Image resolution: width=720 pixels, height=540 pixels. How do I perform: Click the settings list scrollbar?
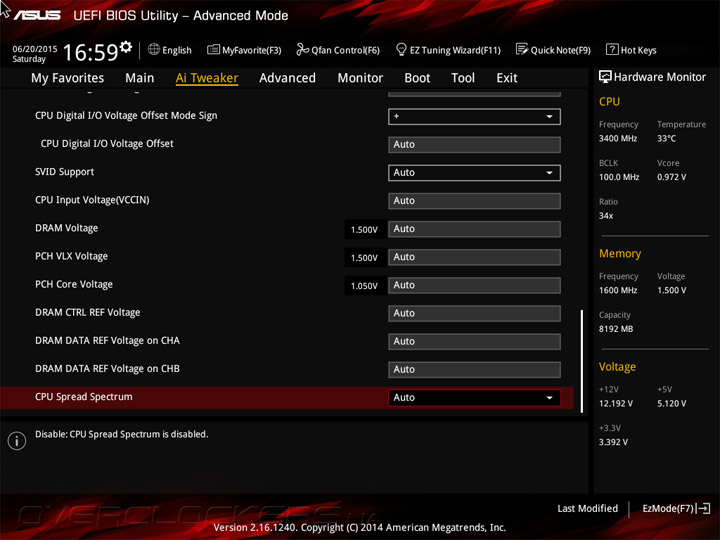(581, 361)
